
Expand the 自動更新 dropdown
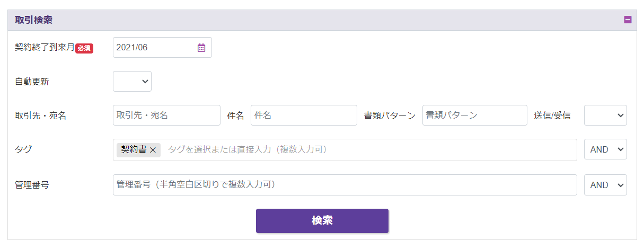(132, 82)
